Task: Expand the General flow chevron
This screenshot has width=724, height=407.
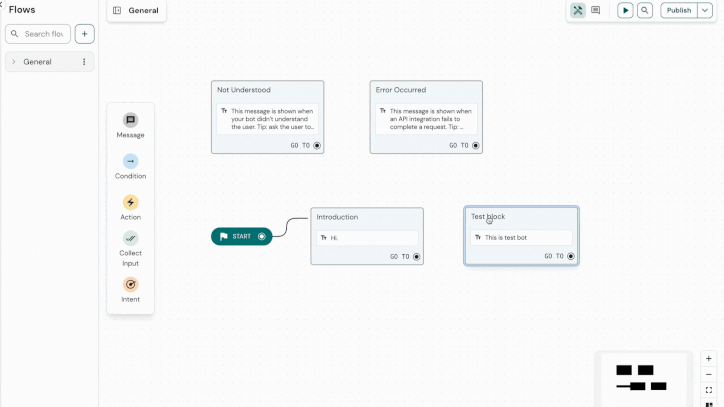Action: click(13, 62)
